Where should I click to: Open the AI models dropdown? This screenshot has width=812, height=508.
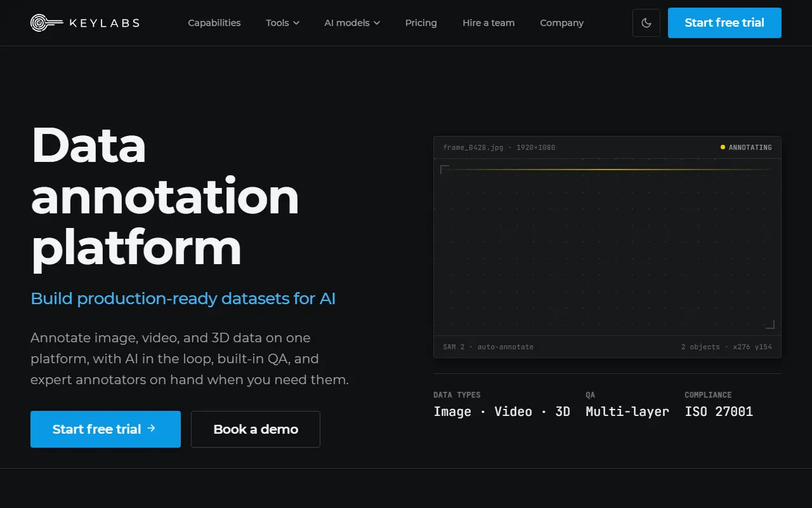pos(352,23)
